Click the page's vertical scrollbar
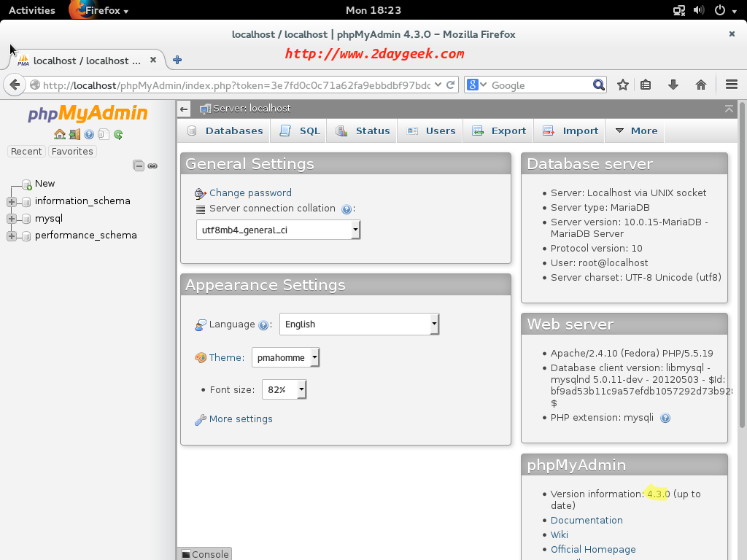This screenshot has width=747, height=560. (742, 265)
